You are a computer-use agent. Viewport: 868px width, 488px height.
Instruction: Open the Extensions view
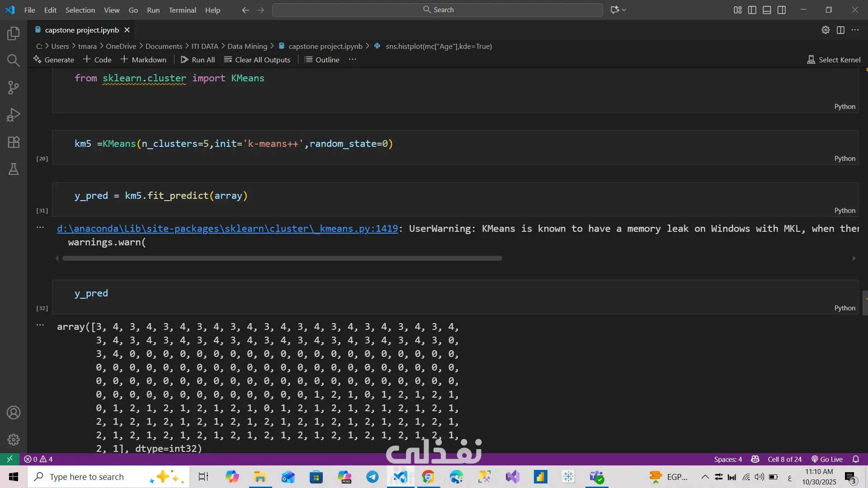(14, 142)
